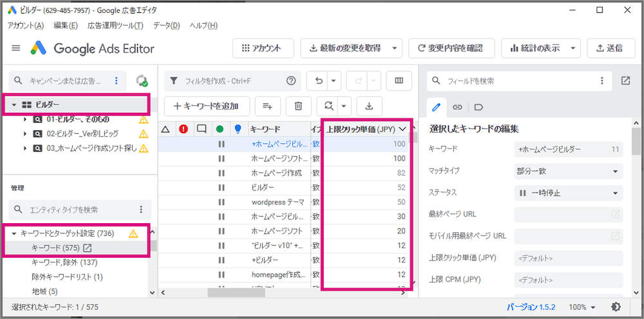Open the 100% zoom dropdown
The width and height of the screenshot is (644, 319).
[x=582, y=307]
